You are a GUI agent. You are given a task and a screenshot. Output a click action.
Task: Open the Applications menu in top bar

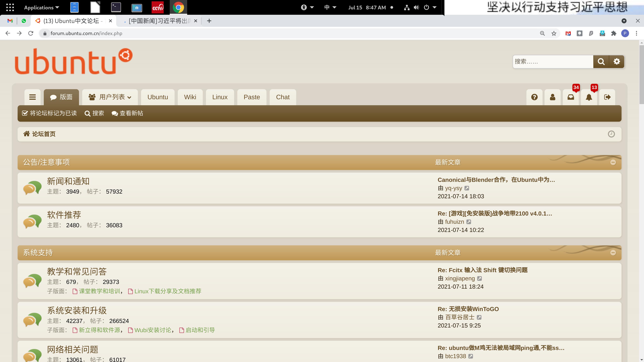[x=41, y=8]
